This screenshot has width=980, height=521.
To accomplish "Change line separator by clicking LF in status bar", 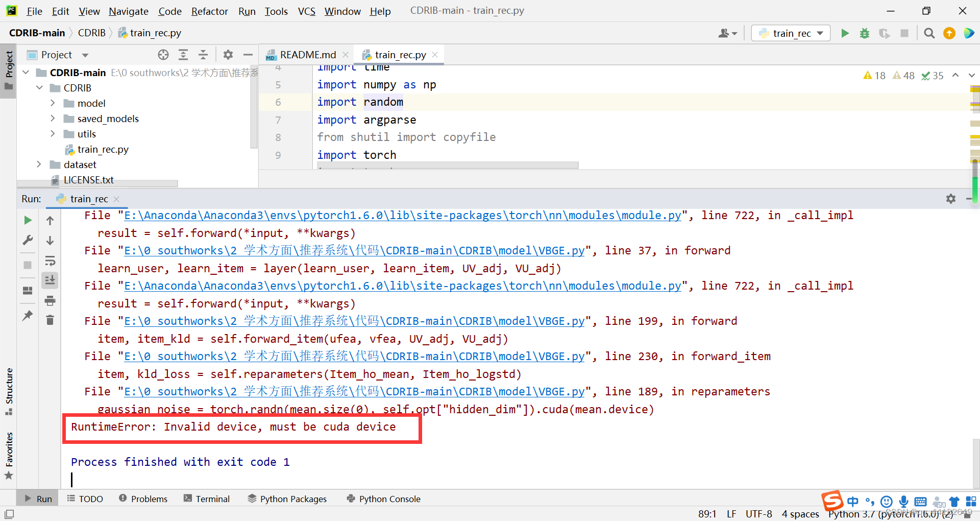I will pyautogui.click(x=731, y=514).
